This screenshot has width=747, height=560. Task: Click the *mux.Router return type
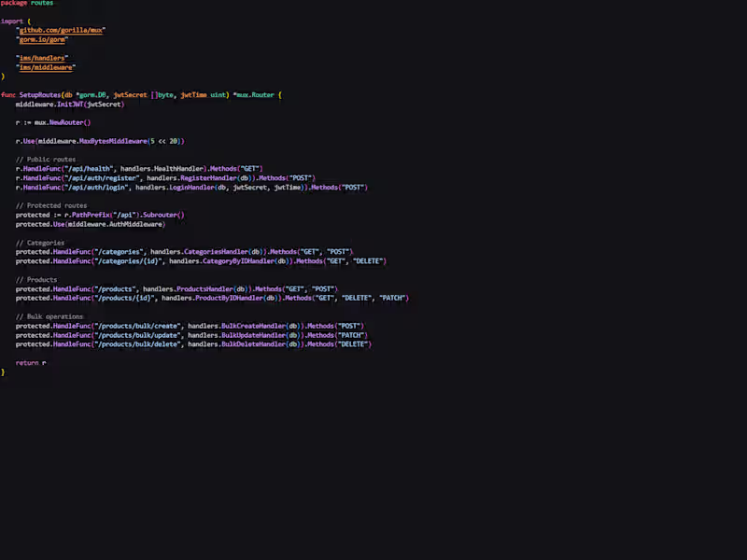pos(254,95)
